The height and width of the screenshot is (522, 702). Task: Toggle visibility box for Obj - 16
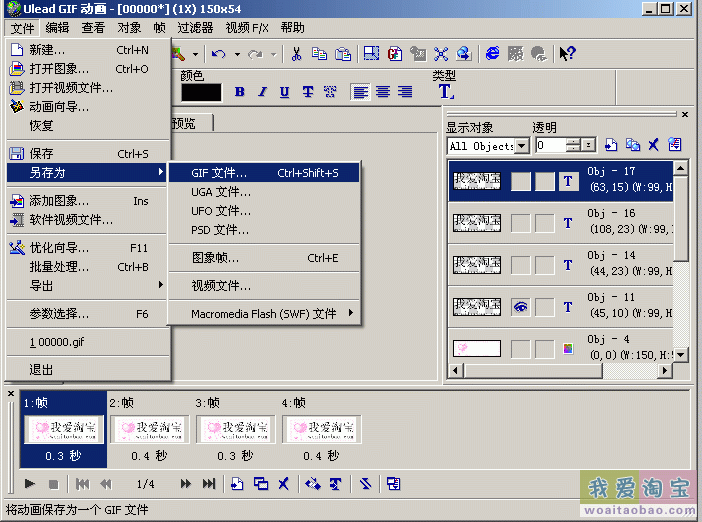(521, 223)
